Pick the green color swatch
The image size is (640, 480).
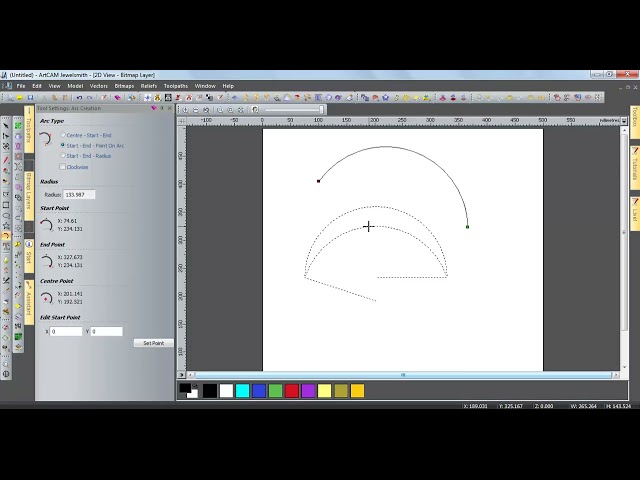click(276, 391)
